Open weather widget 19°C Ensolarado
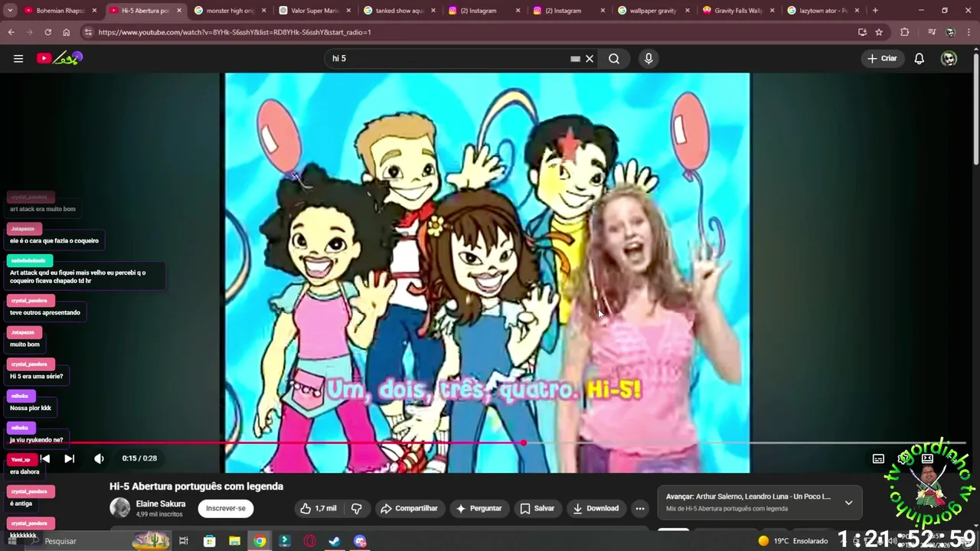 [x=792, y=541]
